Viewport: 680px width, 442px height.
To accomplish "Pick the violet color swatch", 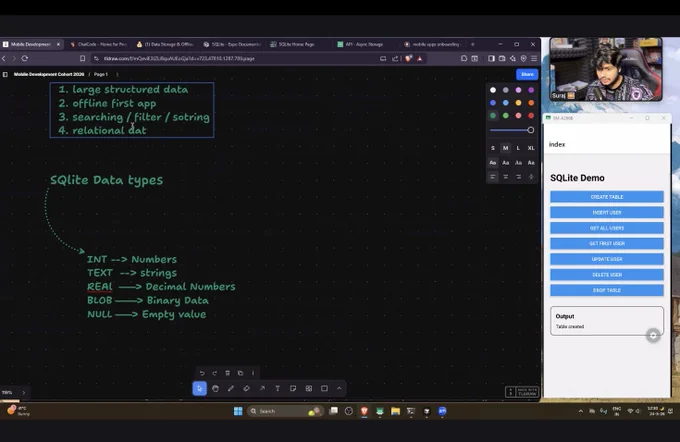I will [x=531, y=90].
